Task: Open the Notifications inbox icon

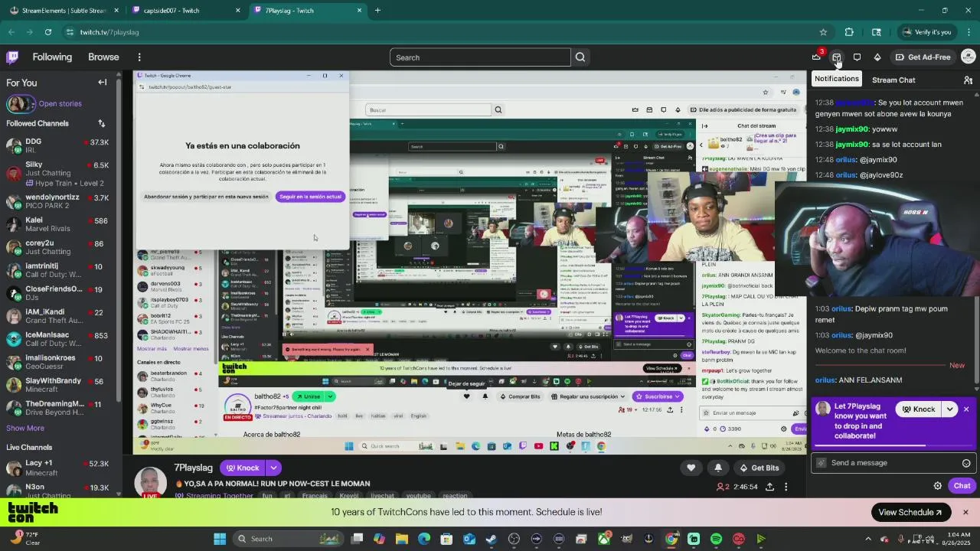Action: point(837,57)
